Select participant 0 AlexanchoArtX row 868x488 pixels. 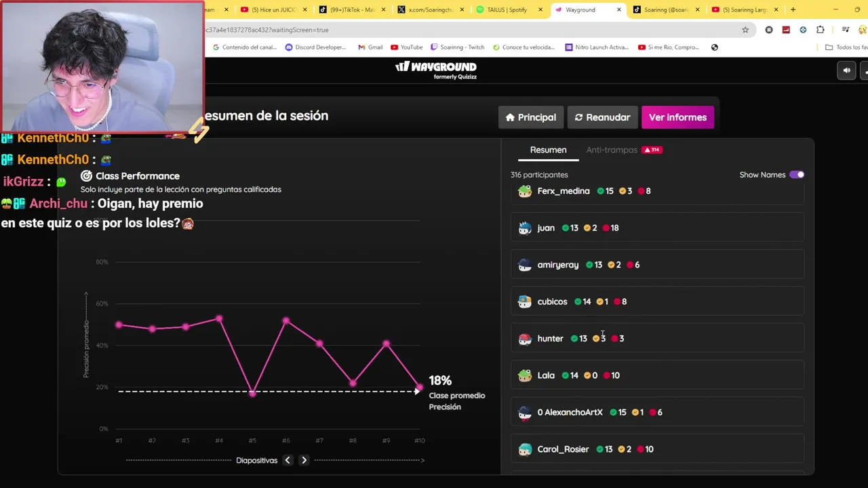tap(657, 412)
